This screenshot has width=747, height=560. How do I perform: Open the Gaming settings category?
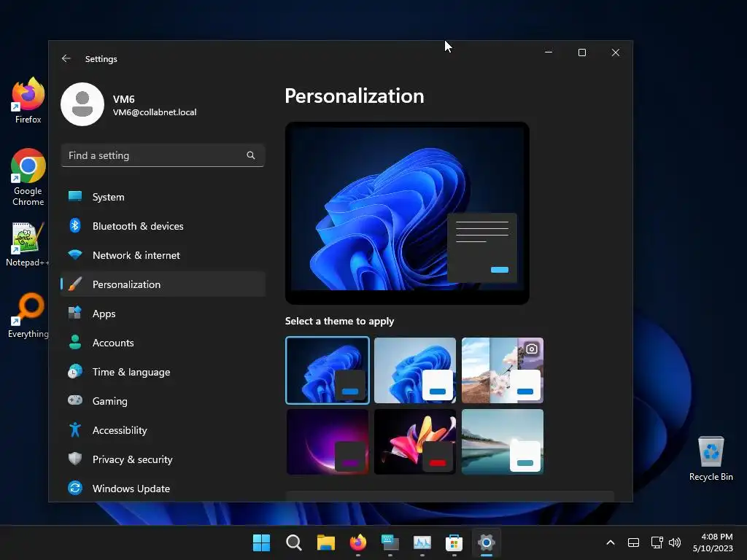163,401
